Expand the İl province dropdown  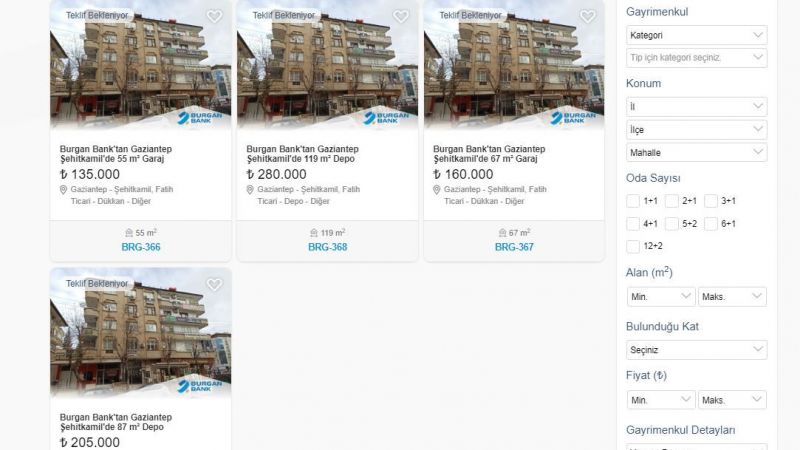coord(696,107)
